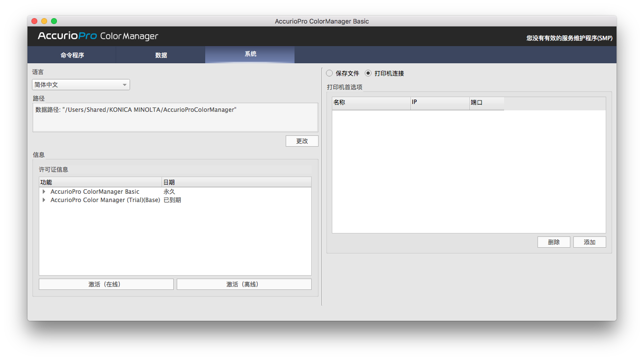The width and height of the screenshot is (644, 360).
Task: Click the 永久 date cell
Action: pyautogui.click(x=169, y=192)
